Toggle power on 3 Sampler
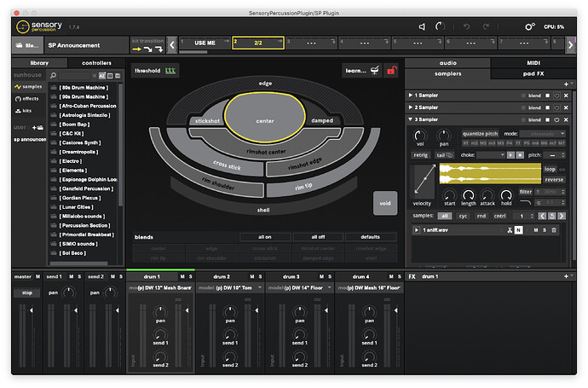This screenshot has height=388, width=588. pyautogui.click(x=556, y=119)
